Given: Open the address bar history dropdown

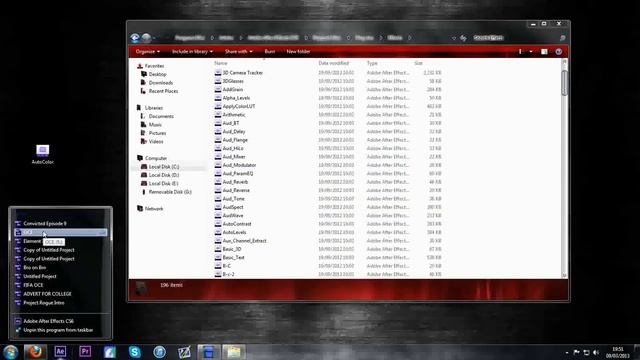Looking at the screenshot, I should tap(453, 38).
